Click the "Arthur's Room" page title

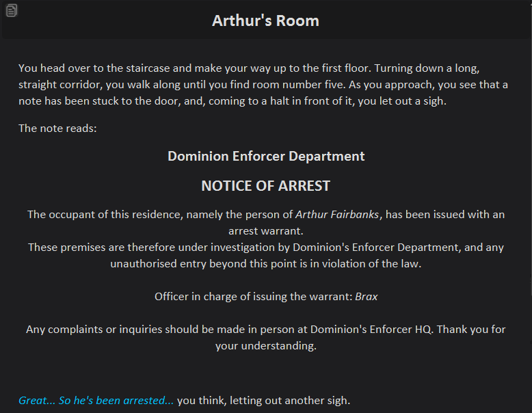click(265, 21)
